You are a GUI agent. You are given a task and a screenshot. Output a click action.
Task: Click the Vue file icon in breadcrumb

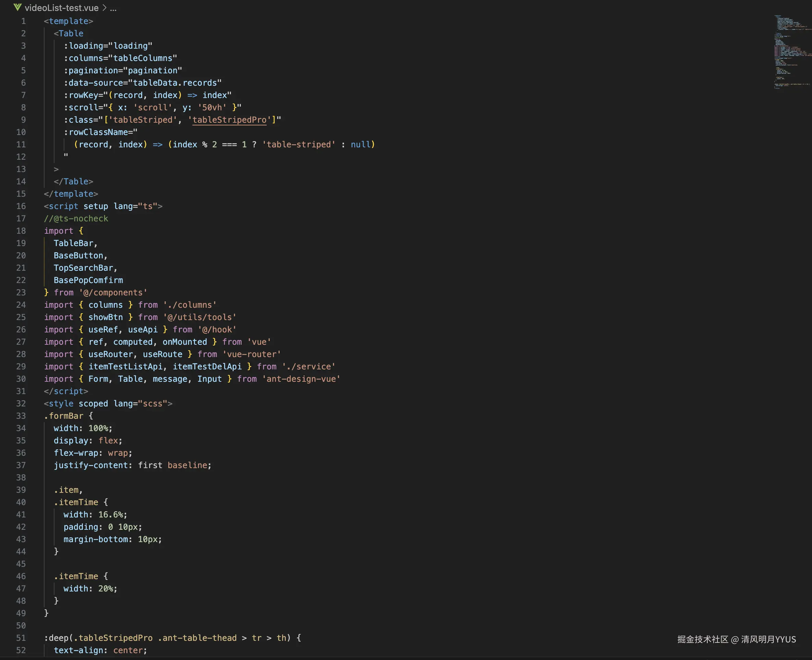point(17,7)
